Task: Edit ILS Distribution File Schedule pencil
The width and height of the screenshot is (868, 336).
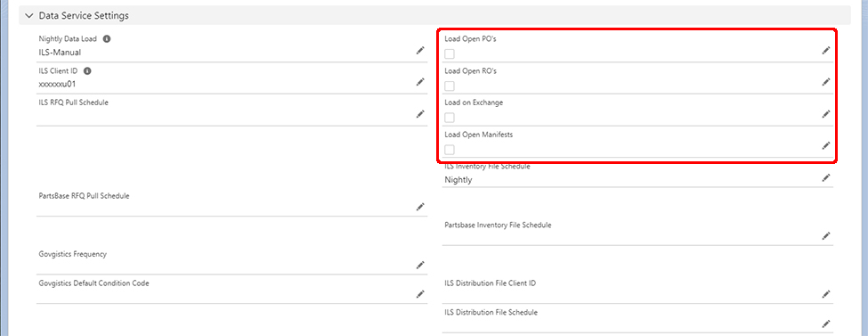Action: (826, 324)
